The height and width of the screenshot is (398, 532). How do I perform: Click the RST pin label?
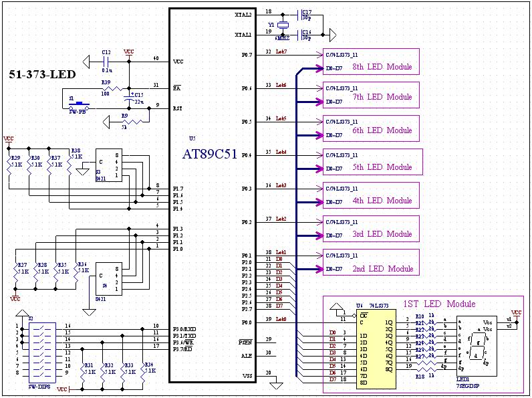(x=178, y=108)
